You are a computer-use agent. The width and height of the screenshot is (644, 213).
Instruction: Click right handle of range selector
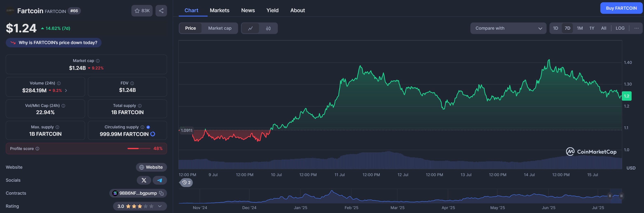pyautogui.click(x=621, y=196)
